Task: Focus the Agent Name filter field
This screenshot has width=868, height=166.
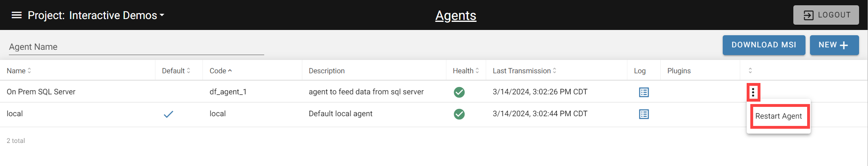Action: (136, 47)
